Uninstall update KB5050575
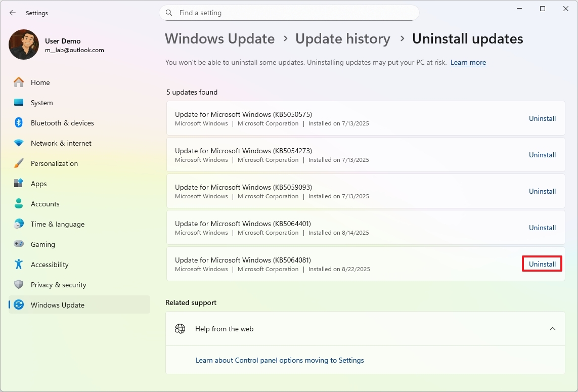The height and width of the screenshot is (392, 578). tap(542, 118)
